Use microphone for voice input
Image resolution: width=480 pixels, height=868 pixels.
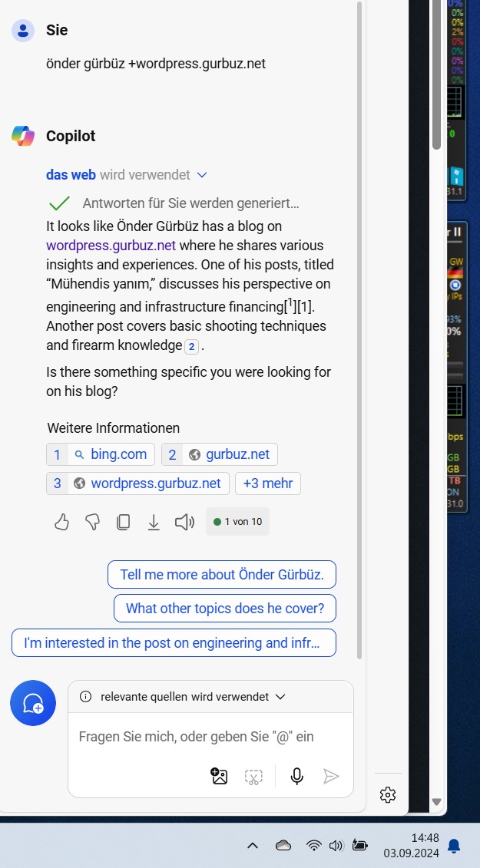click(x=297, y=776)
